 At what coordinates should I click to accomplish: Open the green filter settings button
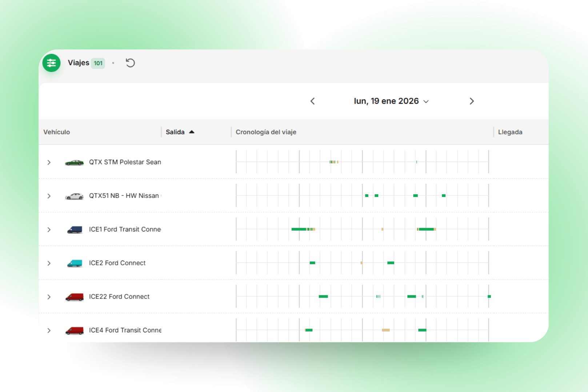coord(51,63)
